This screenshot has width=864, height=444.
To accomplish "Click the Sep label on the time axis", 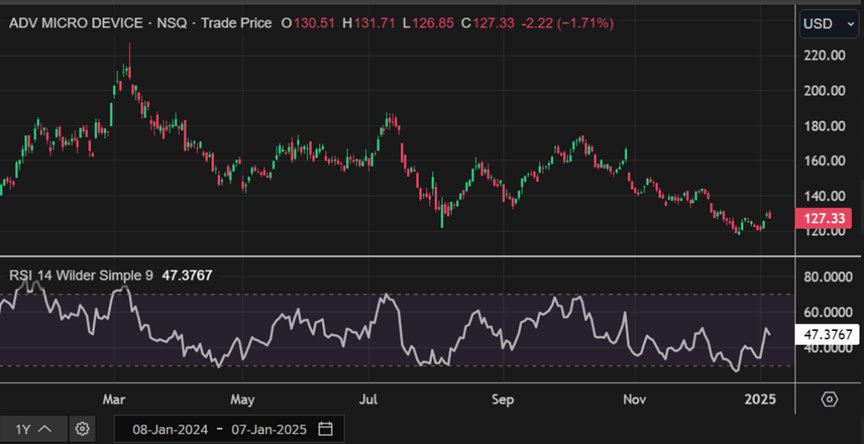I will point(503,399).
